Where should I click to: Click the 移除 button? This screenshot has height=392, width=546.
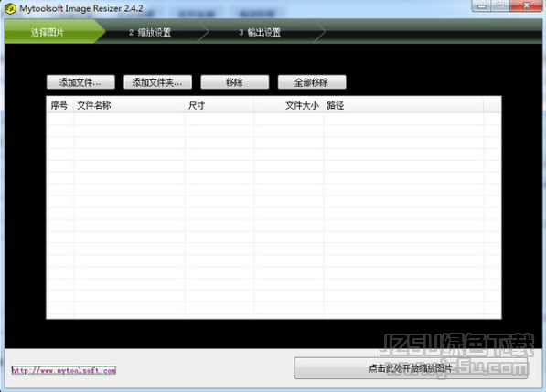click(235, 82)
